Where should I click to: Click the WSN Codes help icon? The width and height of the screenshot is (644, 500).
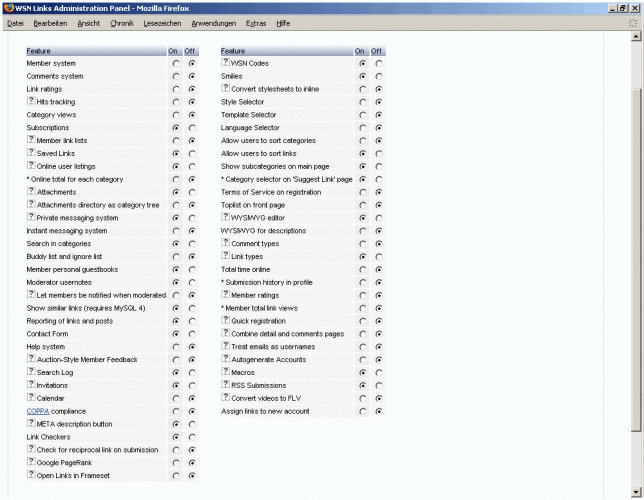[226, 63]
